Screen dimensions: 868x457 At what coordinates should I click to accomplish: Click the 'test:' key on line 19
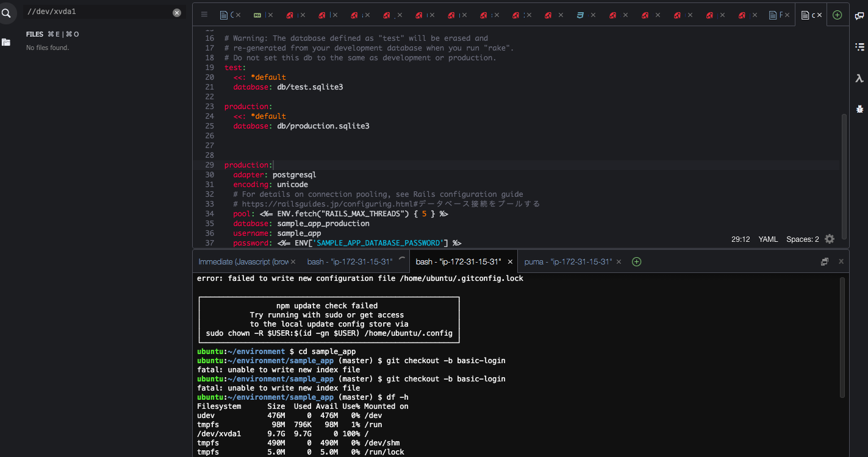pyautogui.click(x=235, y=68)
